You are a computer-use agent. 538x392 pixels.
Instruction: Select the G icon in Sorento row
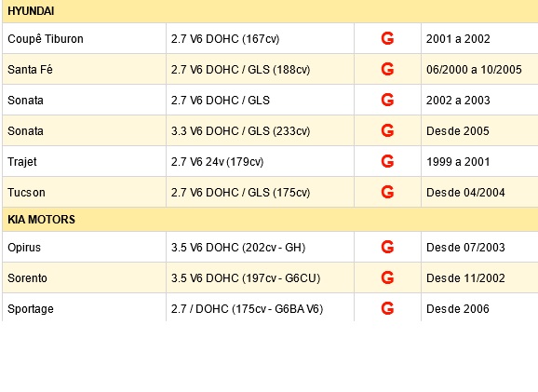pyautogui.click(x=387, y=277)
